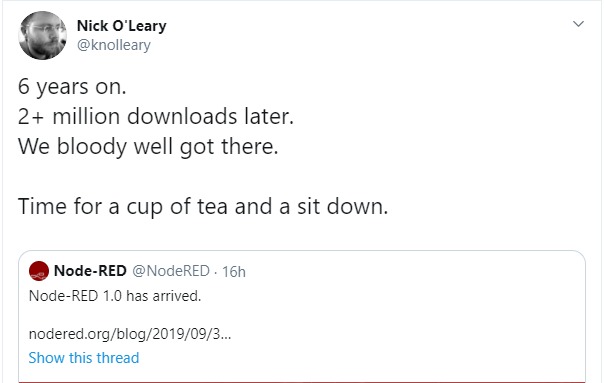Expand the tweet options chevron
This screenshot has height=383, width=604.
578,24
